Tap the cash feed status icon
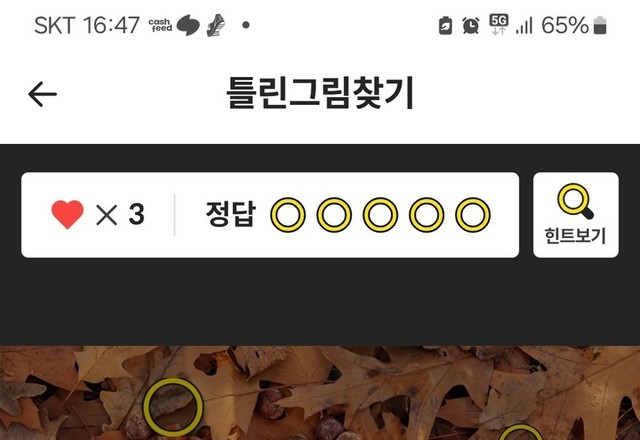This screenshot has height=440, width=640. 160,25
